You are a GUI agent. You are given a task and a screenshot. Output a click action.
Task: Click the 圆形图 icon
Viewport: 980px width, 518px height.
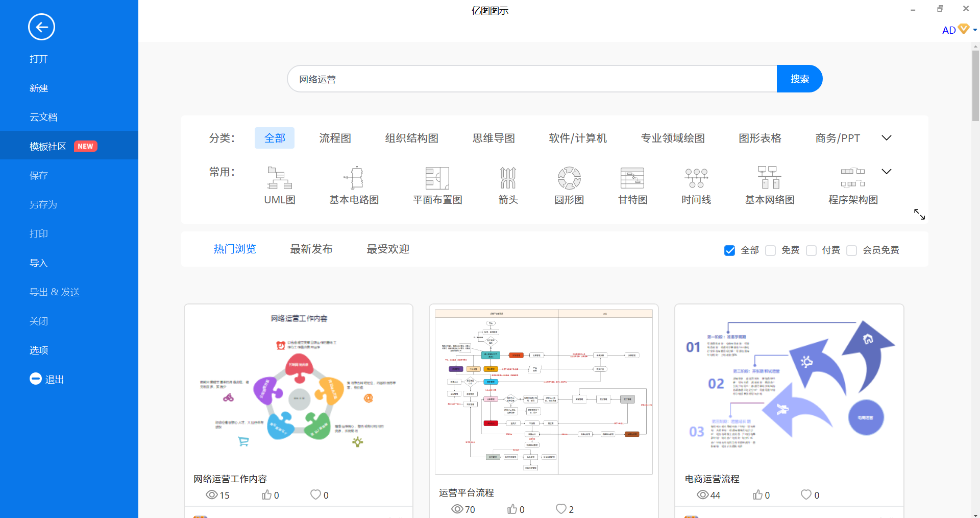click(569, 178)
